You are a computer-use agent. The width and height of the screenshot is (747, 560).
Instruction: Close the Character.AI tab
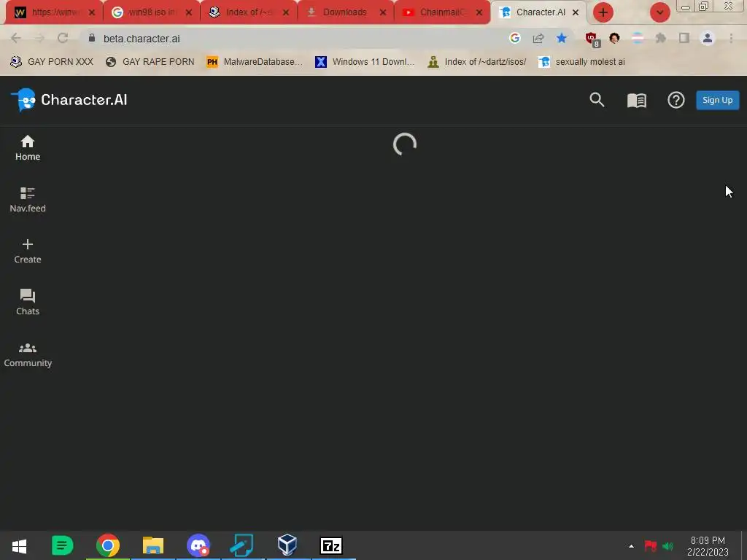pos(576,12)
